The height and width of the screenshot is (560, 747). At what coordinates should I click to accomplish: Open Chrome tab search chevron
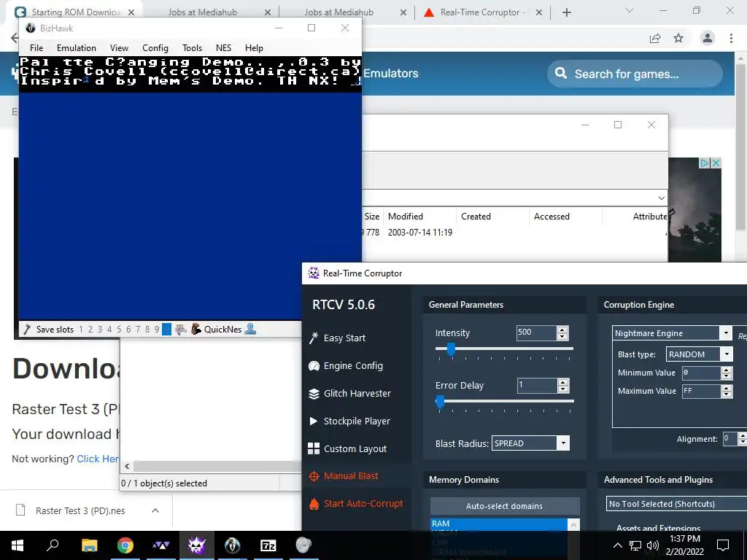coord(630,10)
